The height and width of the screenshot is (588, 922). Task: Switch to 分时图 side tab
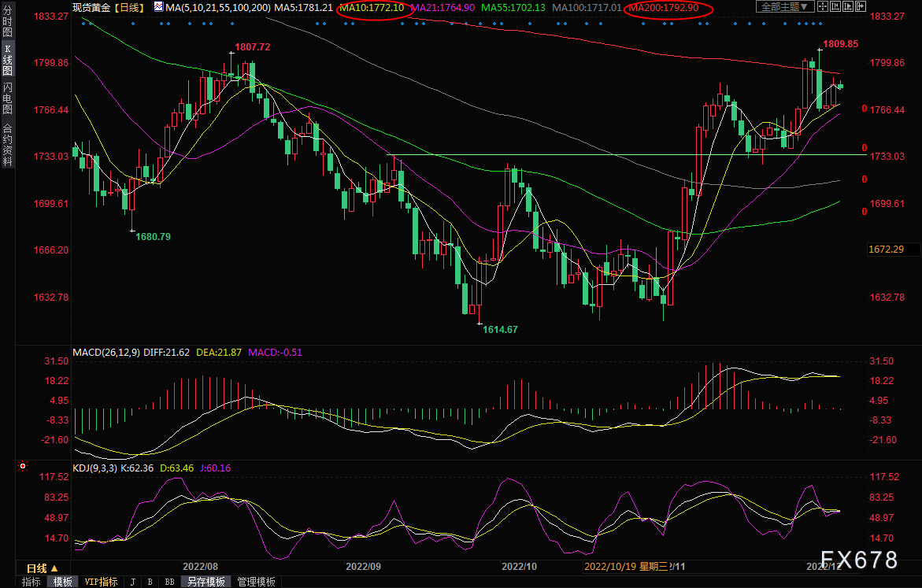point(7,21)
